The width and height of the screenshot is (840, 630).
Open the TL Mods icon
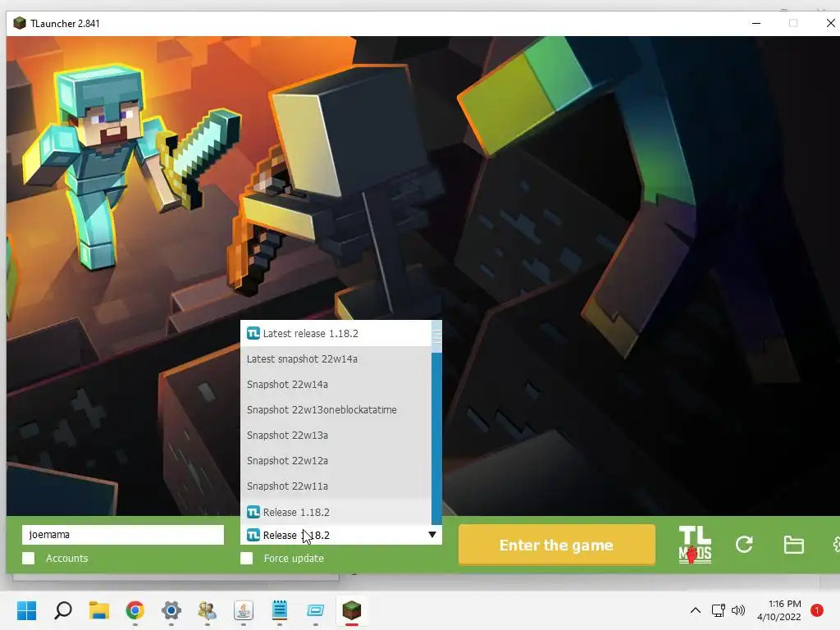pos(695,545)
